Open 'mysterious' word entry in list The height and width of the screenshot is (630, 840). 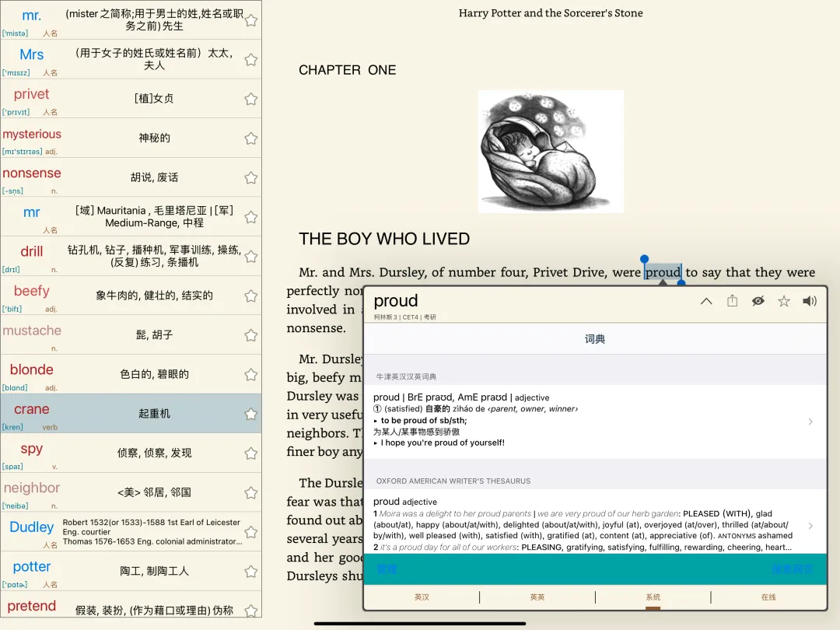pyautogui.click(x=131, y=138)
